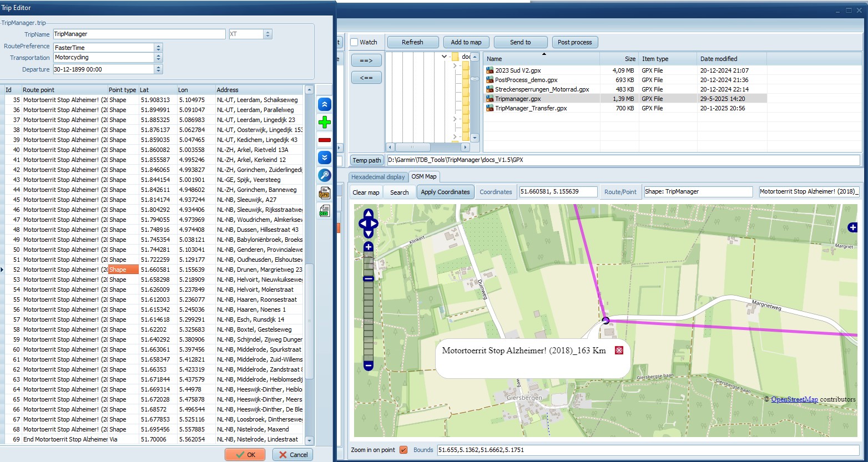Open the RoutePreference dropdown
Viewport: 868px width, 462px height.
158,48
